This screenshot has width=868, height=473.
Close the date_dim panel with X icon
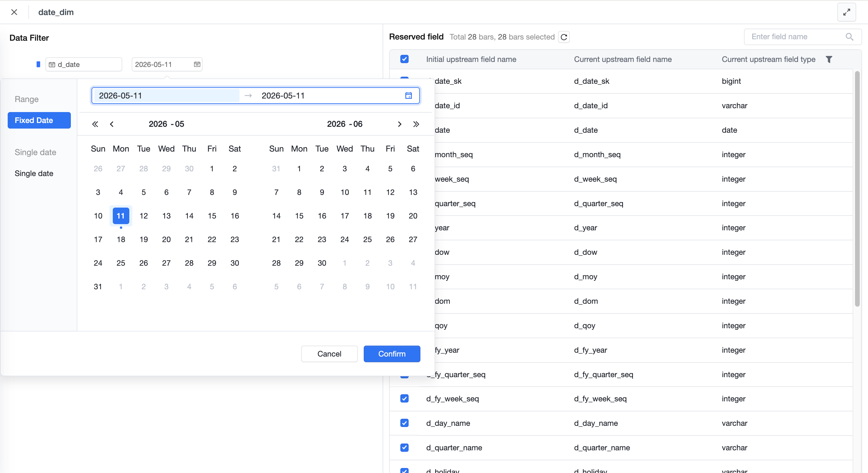(x=14, y=12)
